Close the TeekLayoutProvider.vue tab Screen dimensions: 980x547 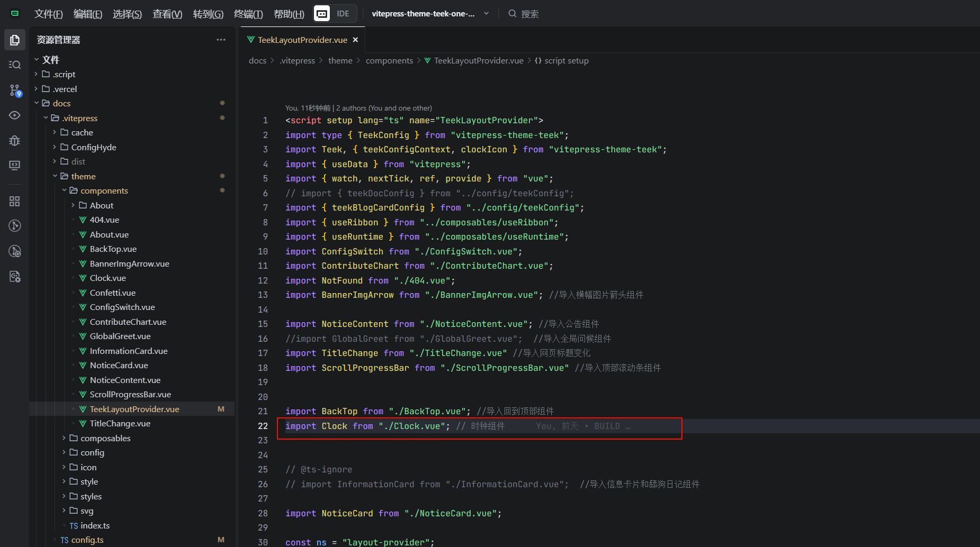[355, 40]
